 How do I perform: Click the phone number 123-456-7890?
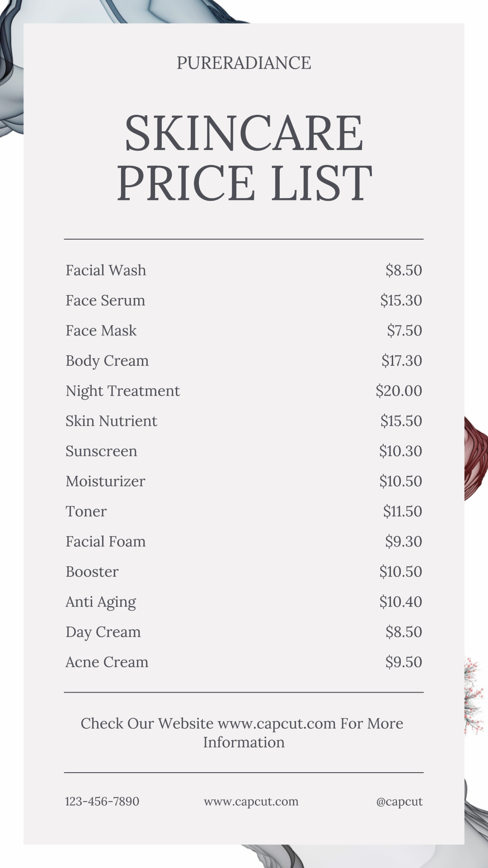[x=102, y=802]
